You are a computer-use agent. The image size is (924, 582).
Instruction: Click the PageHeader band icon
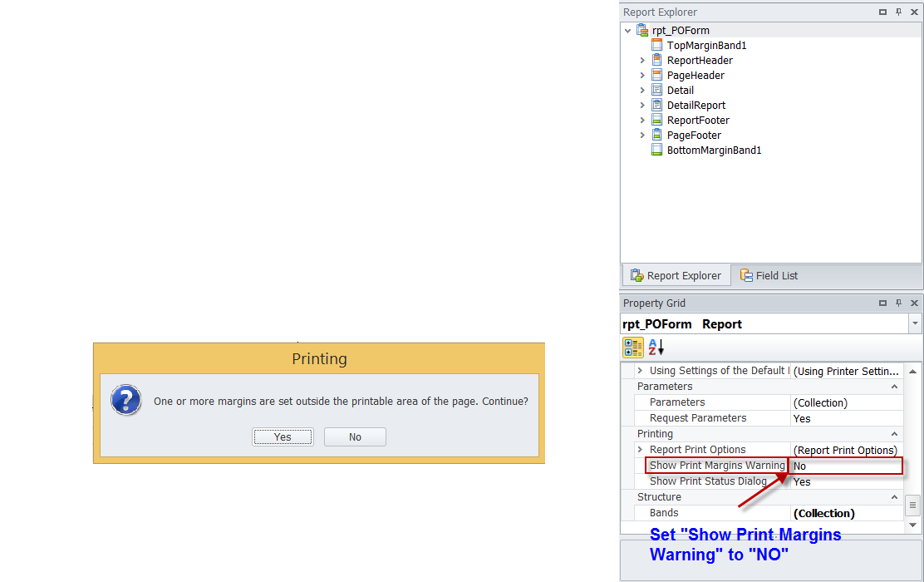tap(656, 76)
